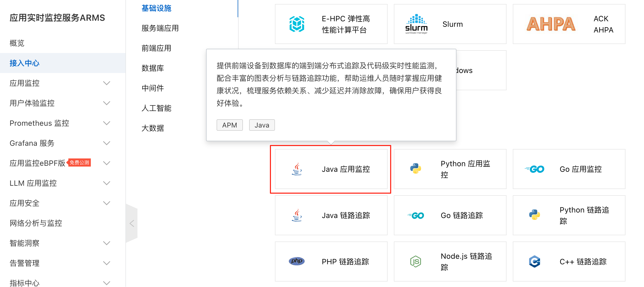Open 网络分析与监控 in the sidebar

36,223
